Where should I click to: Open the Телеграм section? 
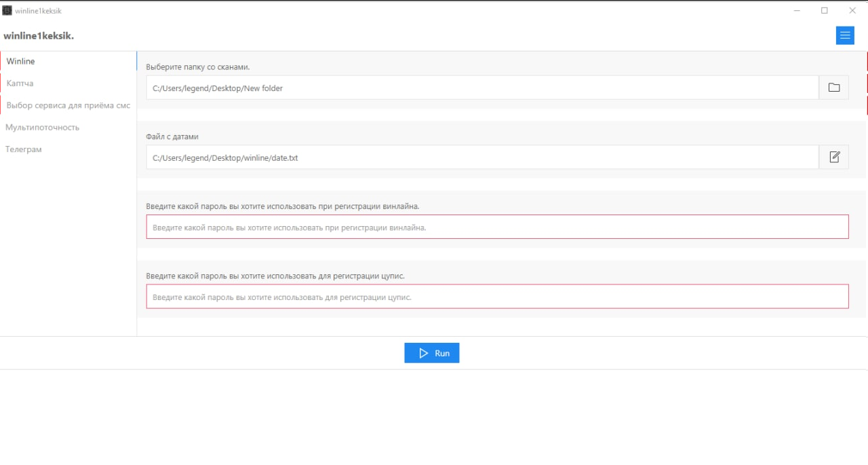[68, 149]
